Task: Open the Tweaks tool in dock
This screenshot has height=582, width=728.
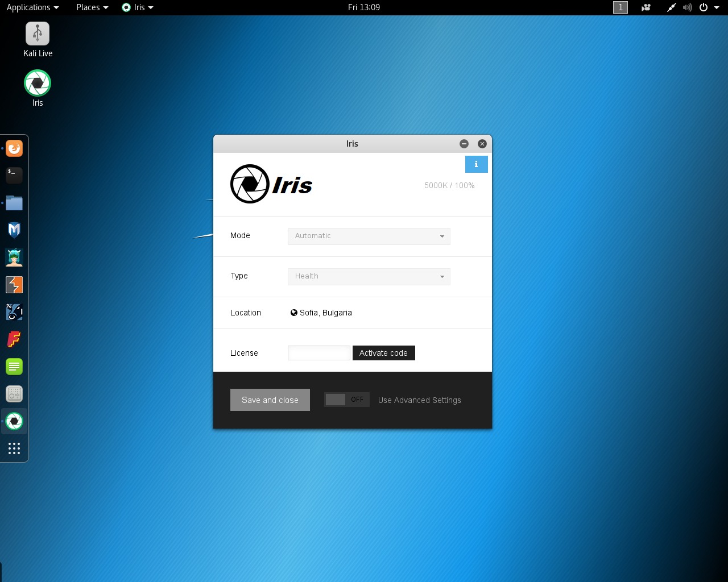Action: [14, 394]
